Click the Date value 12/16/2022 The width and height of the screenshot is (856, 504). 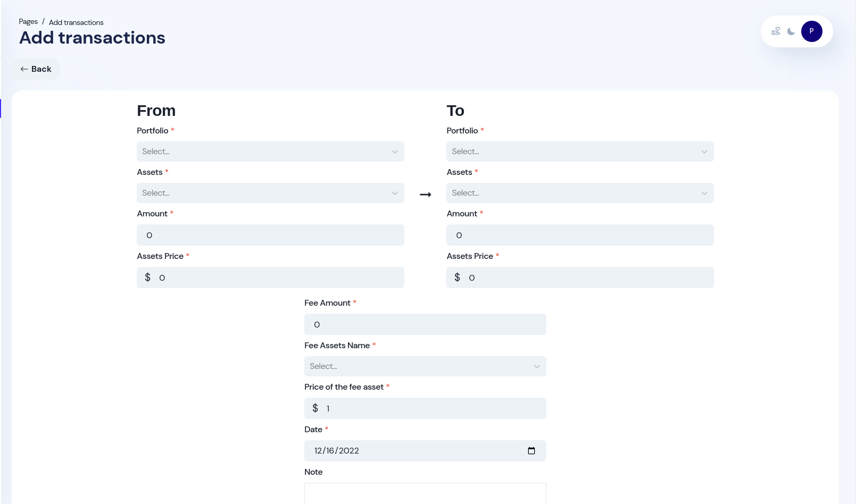click(336, 450)
